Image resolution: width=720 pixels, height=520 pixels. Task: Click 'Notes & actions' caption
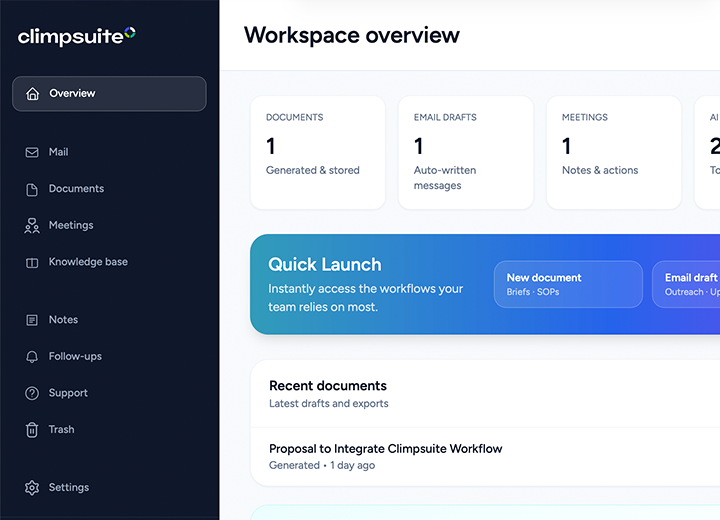(600, 170)
